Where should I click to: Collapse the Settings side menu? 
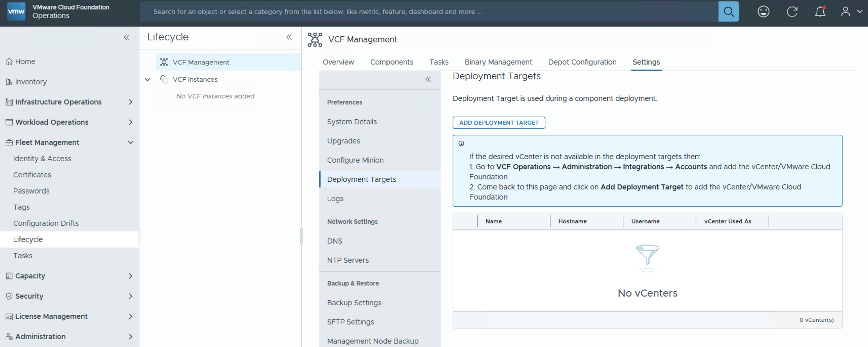pos(428,79)
